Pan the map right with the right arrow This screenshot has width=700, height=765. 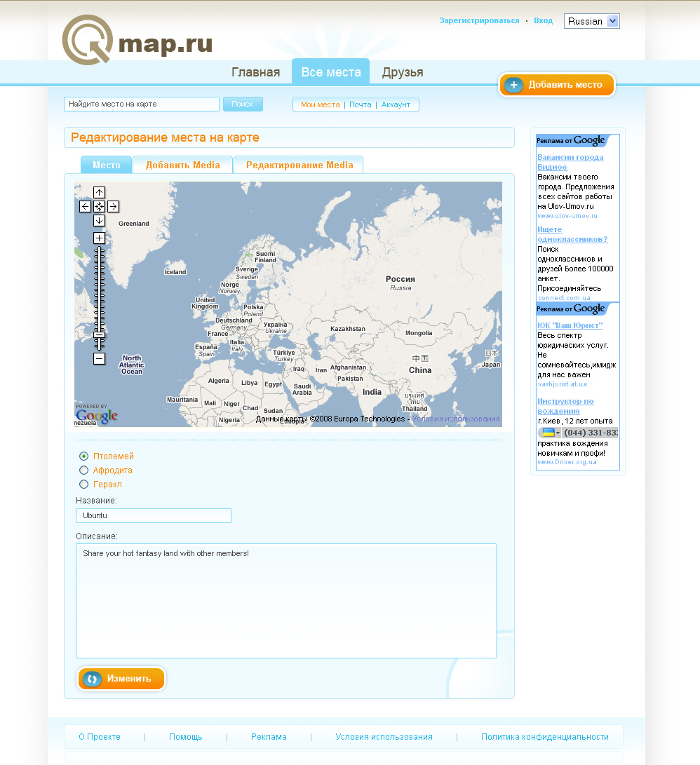pos(112,206)
